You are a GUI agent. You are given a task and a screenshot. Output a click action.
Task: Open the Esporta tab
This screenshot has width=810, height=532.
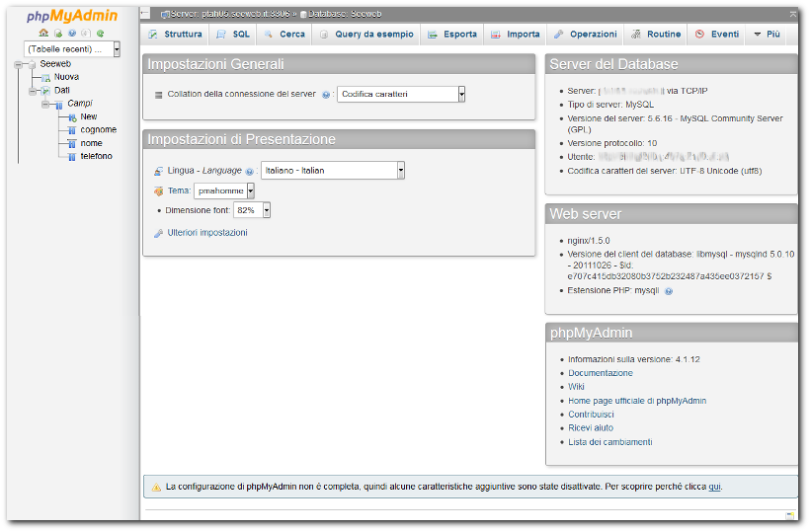452,35
